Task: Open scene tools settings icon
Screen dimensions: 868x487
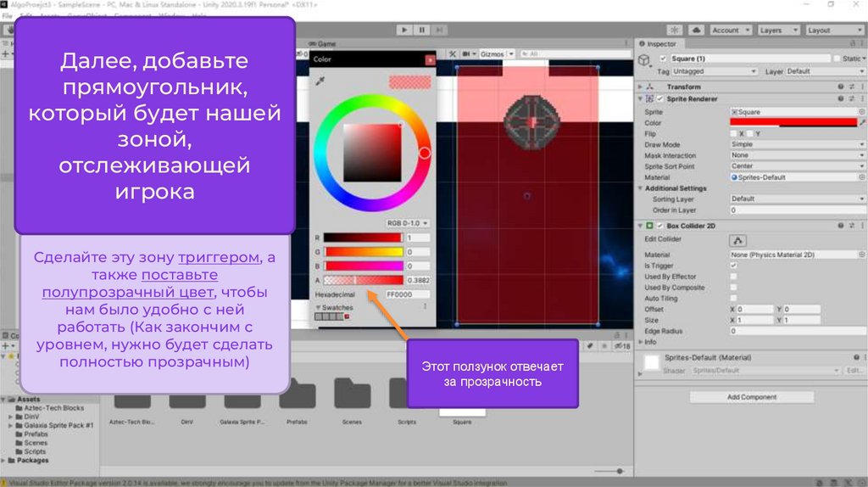Action: (x=453, y=53)
